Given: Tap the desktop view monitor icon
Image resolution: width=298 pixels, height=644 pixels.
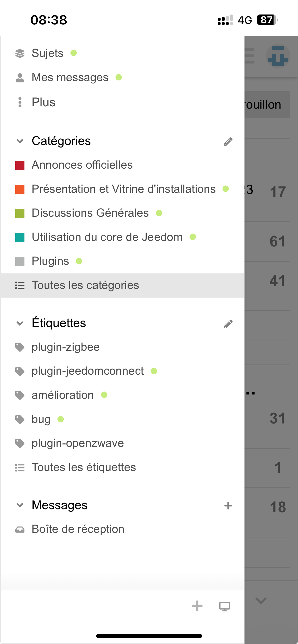Looking at the screenshot, I should point(224,606).
